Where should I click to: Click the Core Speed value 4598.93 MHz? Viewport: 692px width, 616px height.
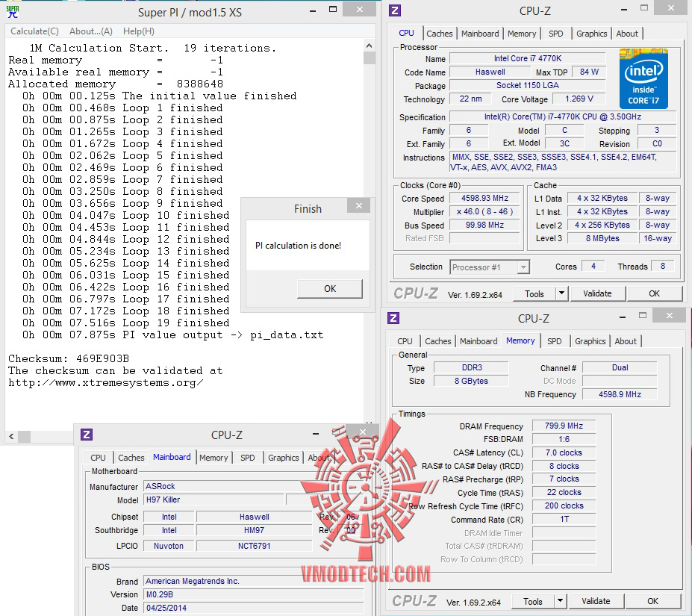[x=484, y=199]
